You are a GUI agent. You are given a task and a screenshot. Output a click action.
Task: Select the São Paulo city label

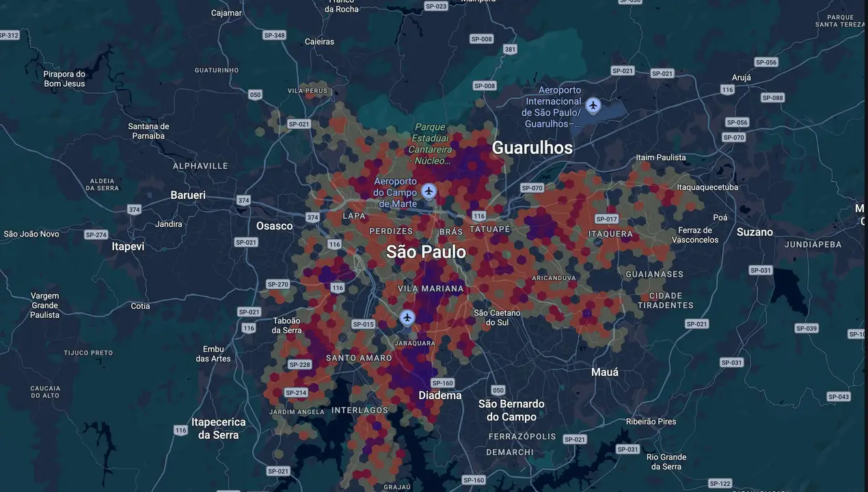click(x=426, y=251)
